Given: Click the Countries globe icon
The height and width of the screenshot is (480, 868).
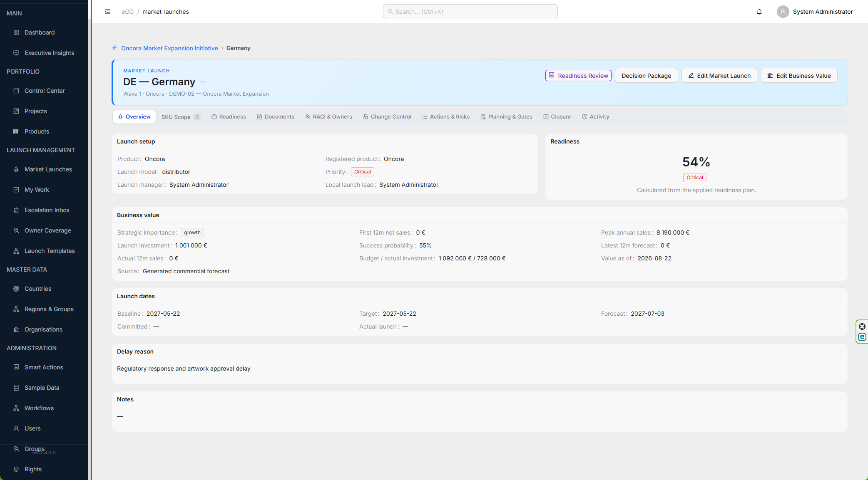Looking at the screenshot, I should coord(16,289).
